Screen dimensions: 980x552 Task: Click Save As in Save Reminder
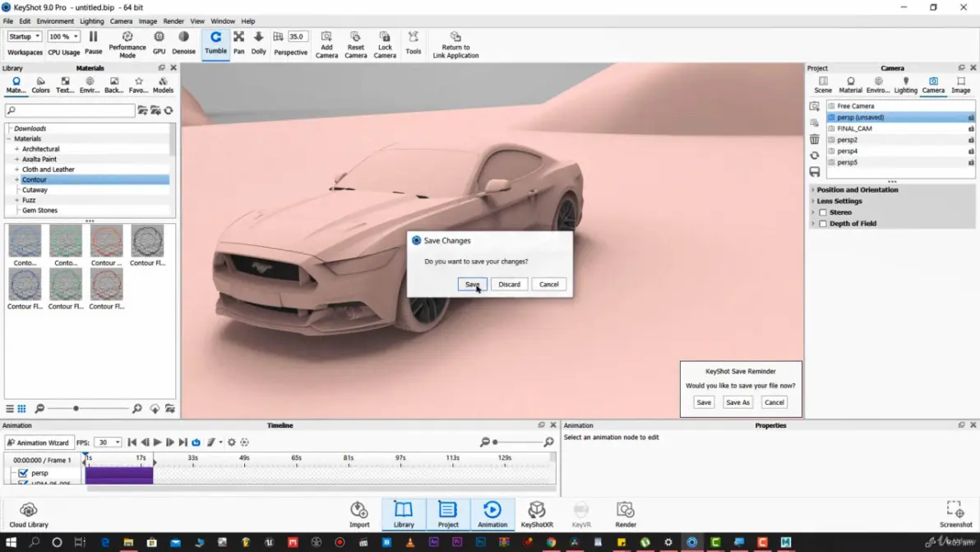(737, 402)
